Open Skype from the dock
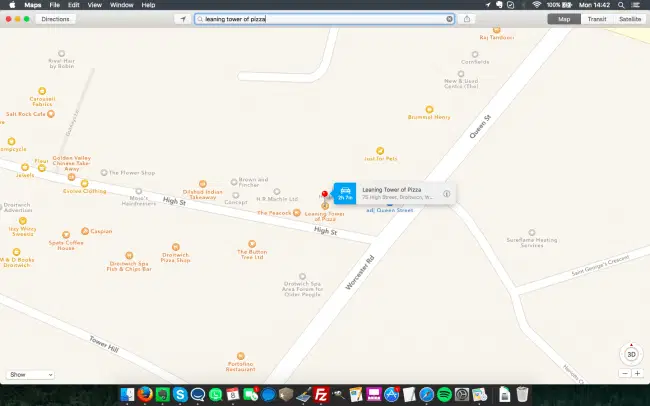Screen dimensions: 650x406 point(180,394)
